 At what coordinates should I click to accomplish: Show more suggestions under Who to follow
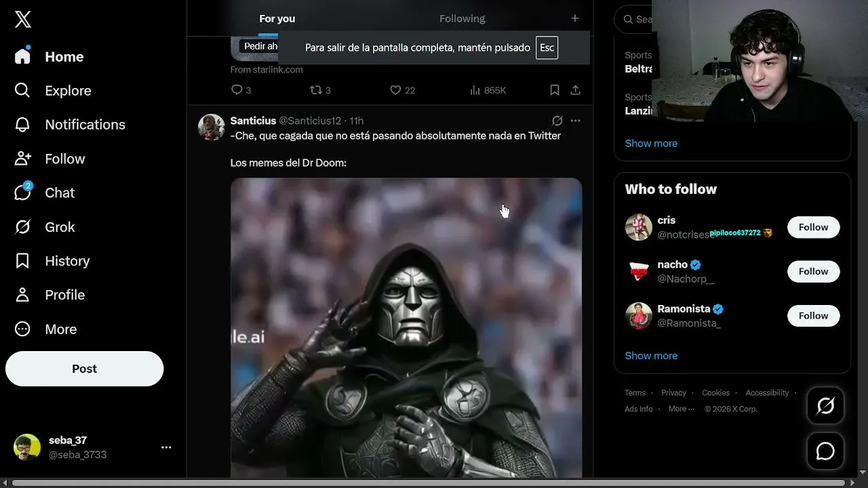[x=651, y=355]
